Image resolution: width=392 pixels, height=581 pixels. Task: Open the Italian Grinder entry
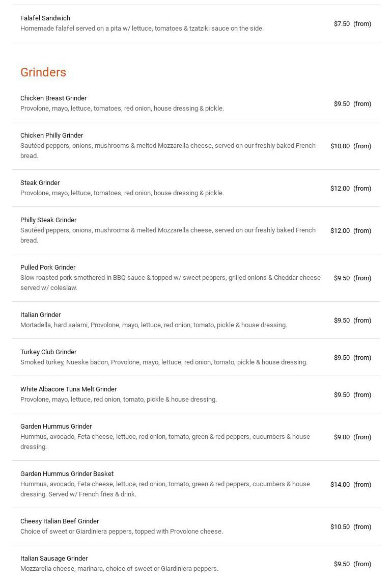click(40, 315)
